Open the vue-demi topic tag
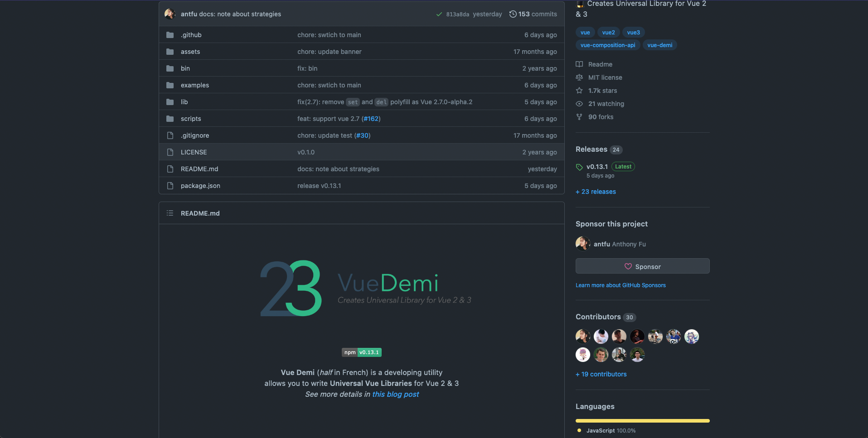The image size is (868, 438). click(x=659, y=45)
